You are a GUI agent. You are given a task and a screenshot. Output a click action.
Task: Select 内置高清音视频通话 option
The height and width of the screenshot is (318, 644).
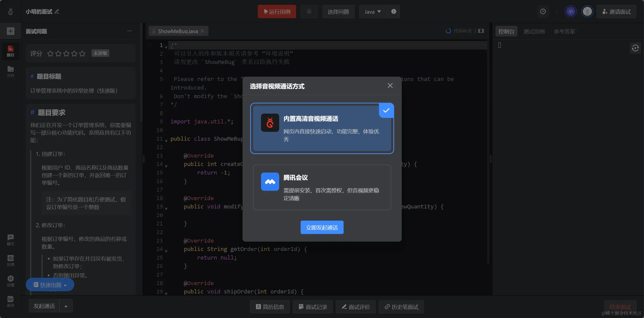coord(322,128)
